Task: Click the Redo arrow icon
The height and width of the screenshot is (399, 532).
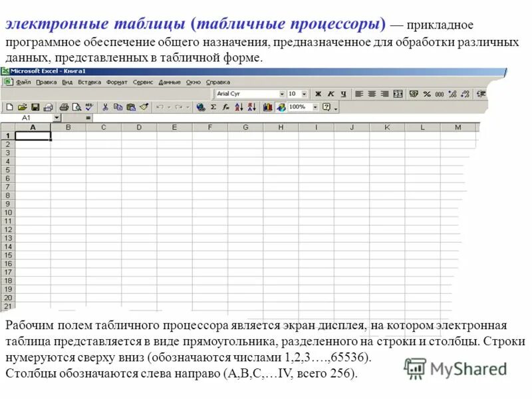Action: pos(178,107)
